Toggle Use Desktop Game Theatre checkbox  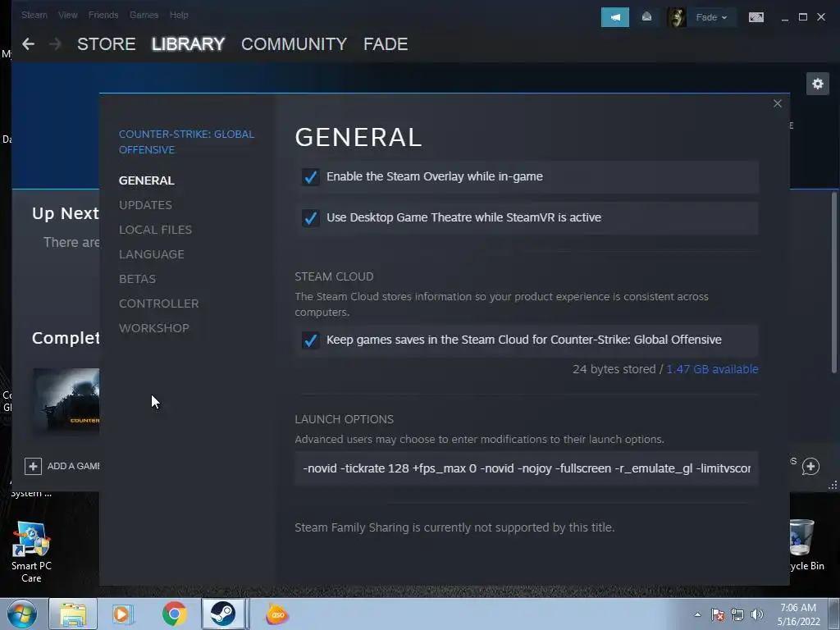coord(311,217)
